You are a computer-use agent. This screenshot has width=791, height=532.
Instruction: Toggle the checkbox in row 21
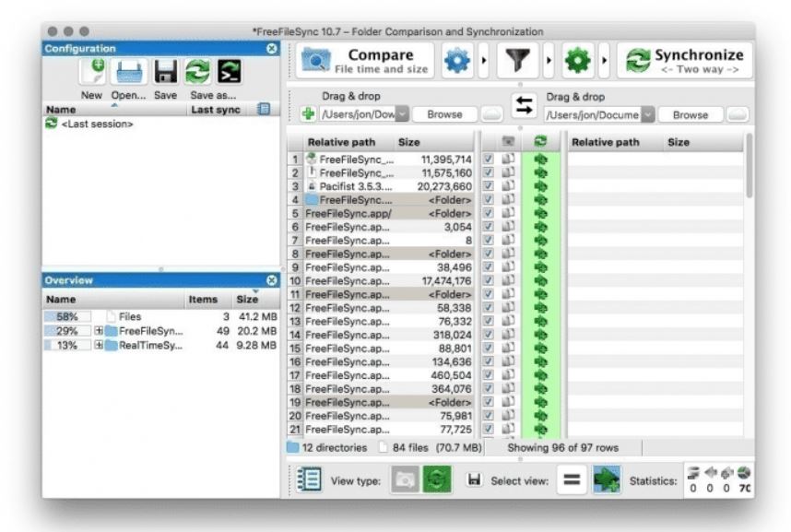click(489, 429)
